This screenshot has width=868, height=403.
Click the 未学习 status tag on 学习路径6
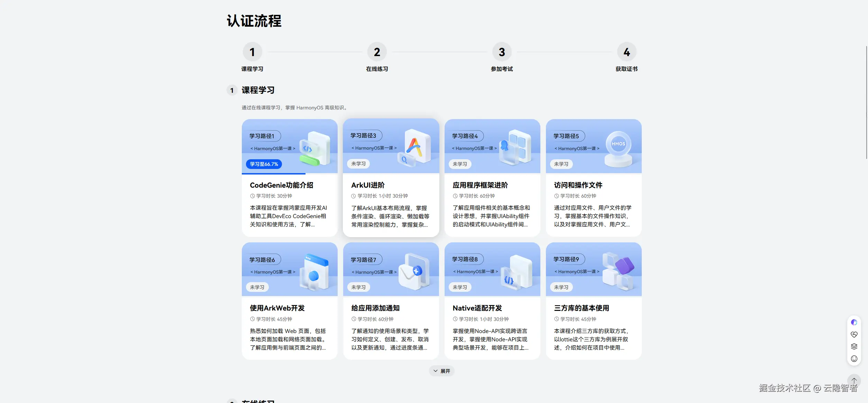tap(257, 287)
